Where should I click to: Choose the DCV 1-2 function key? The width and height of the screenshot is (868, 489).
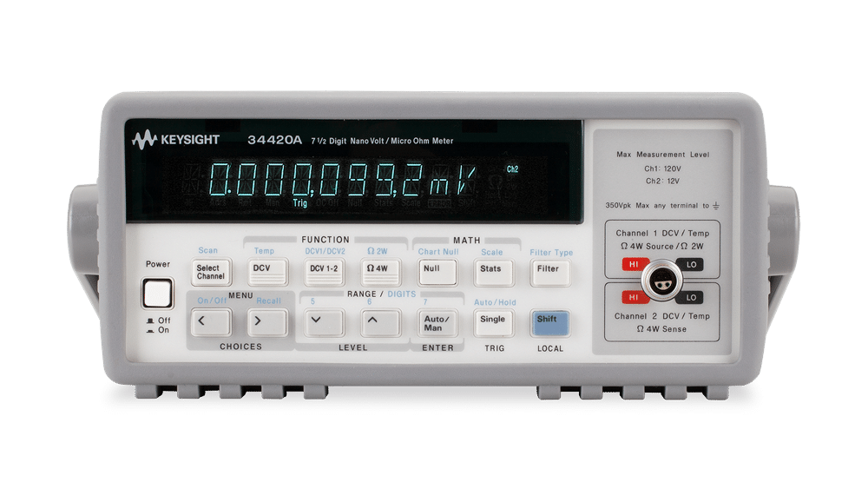pyautogui.click(x=324, y=273)
